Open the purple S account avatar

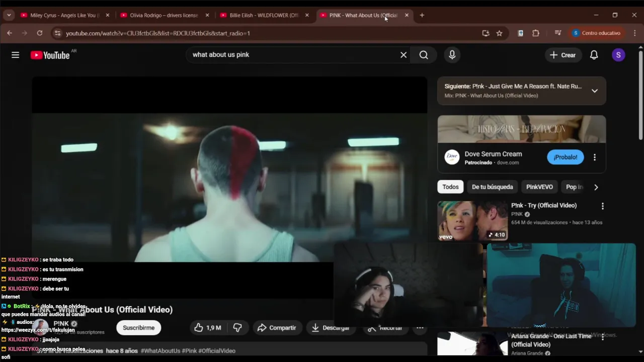point(618,55)
